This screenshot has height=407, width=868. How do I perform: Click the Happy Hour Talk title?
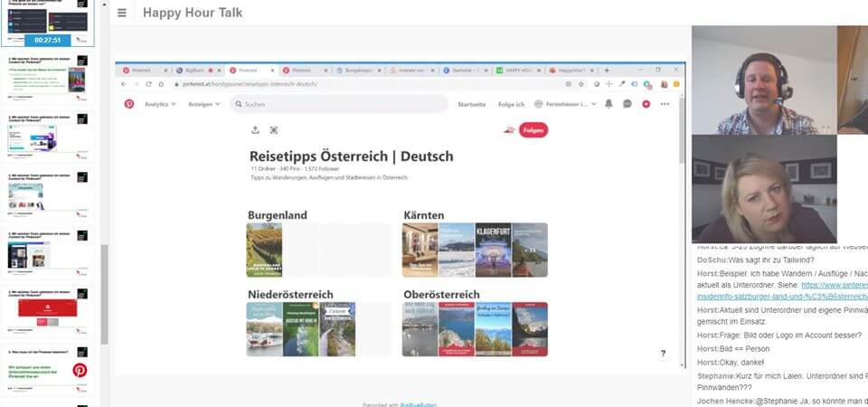193,13
